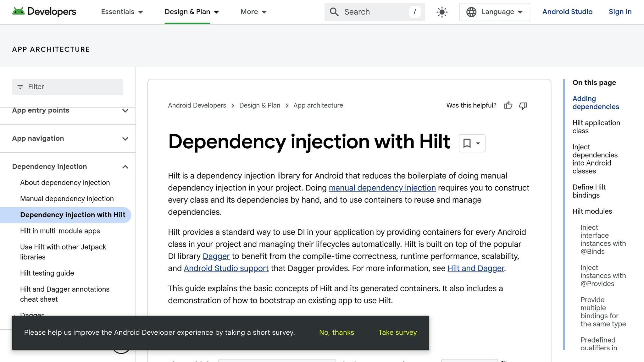Open Hilt and Dagger annotations cheat sheet

(x=65, y=294)
